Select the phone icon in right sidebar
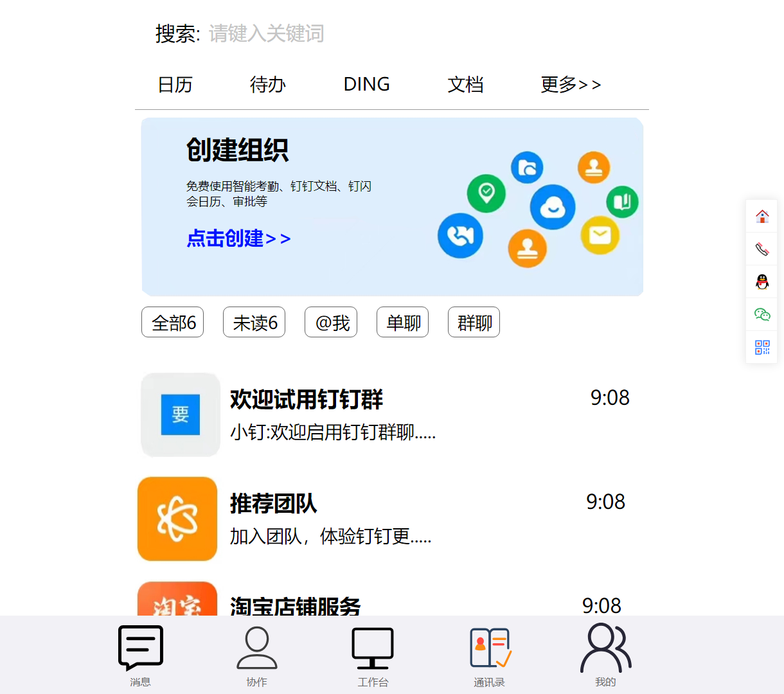Viewport: 784px width, 694px height. pyautogui.click(x=762, y=249)
